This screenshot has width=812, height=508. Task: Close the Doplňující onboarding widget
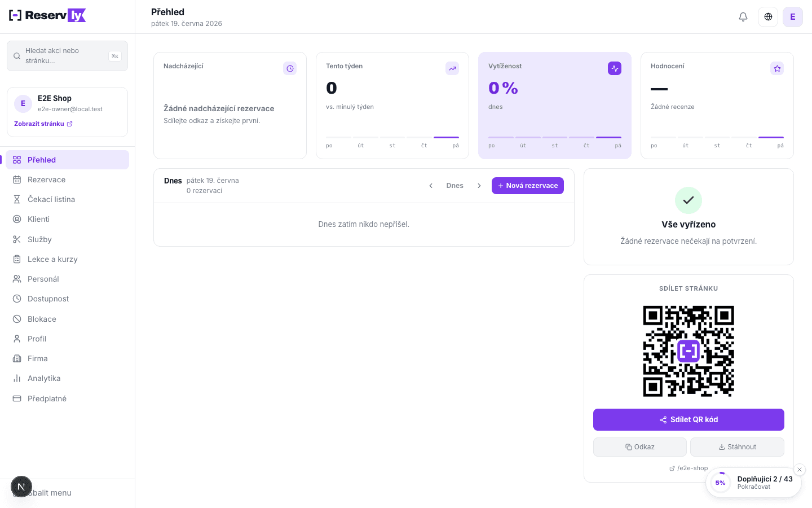pos(800,470)
